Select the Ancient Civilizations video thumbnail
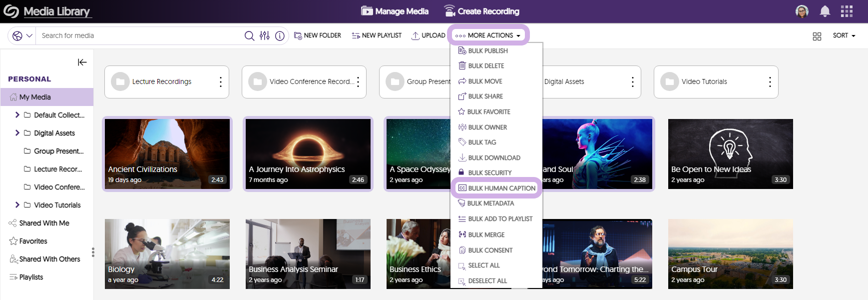This screenshot has width=868, height=300. point(167,154)
